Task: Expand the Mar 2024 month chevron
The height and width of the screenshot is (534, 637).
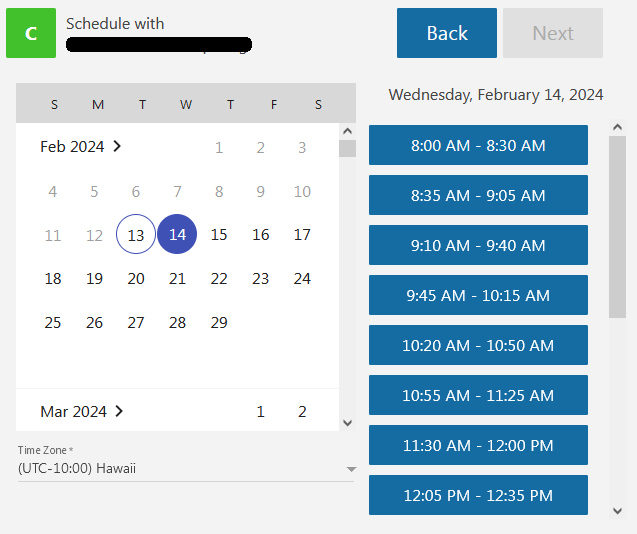Action: pyautogui.click(x=120, y=411)
